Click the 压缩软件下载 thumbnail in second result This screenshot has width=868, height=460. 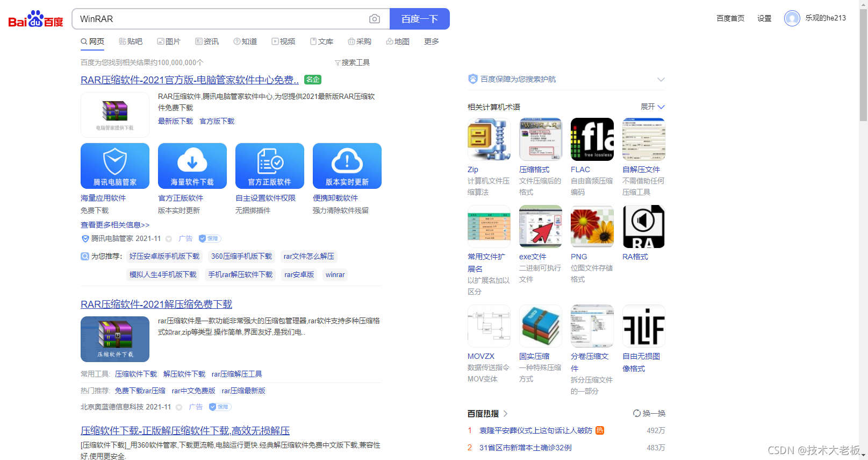[x=115, y=339]
